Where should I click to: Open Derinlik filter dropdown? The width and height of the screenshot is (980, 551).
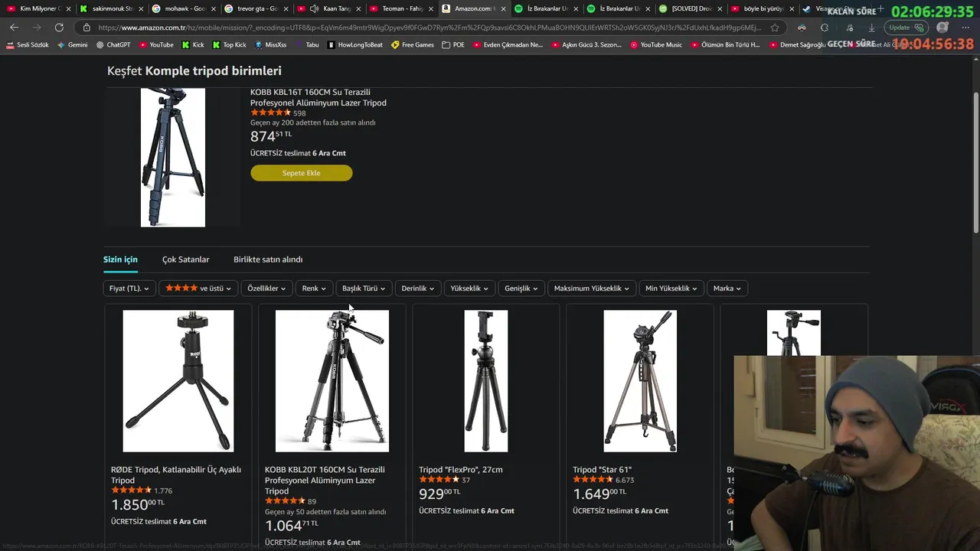418,289
